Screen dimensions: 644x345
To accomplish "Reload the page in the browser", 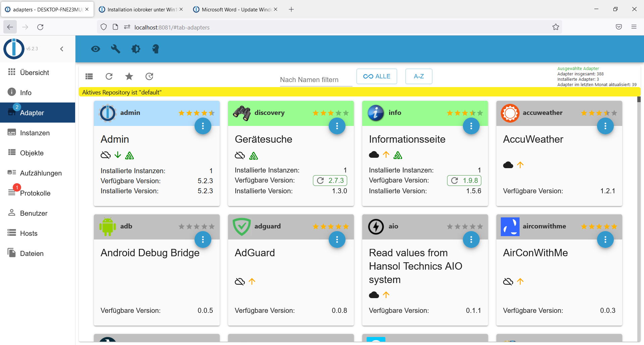I will click(40, 27).
